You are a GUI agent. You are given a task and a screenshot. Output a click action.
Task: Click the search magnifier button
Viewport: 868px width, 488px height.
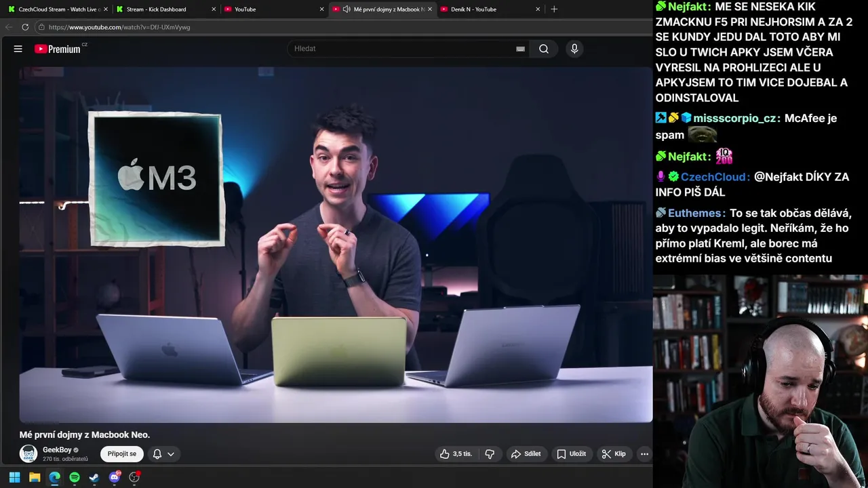click(544, 49)
